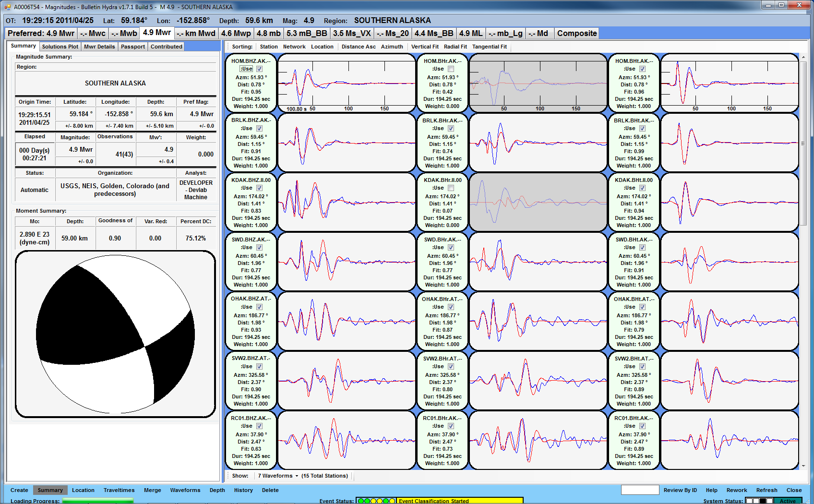Toggle the HOM.BHt.AK Use checkbox

coord(642,69)
